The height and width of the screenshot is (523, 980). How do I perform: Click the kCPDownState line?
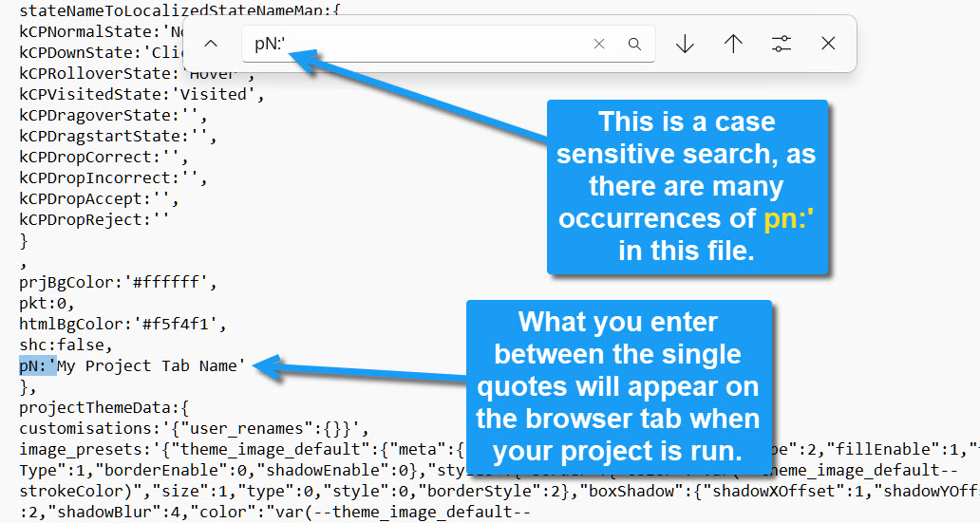(x=102, y=52)
